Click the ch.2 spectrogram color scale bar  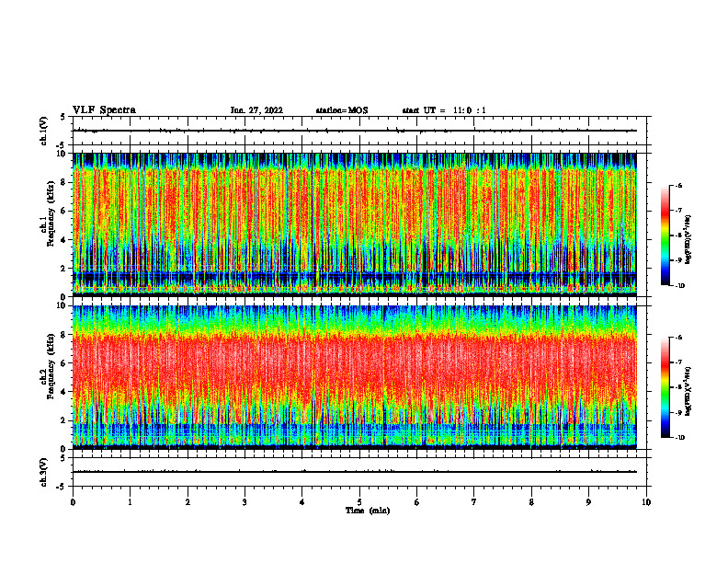665,387
